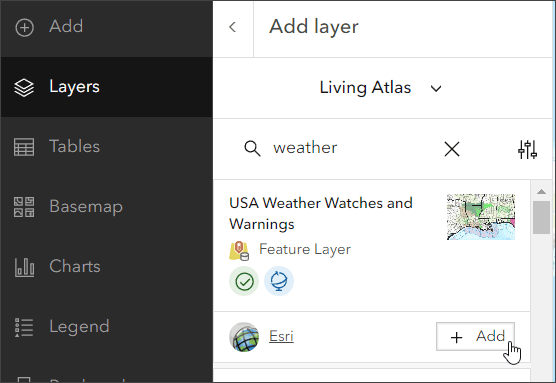
Task: Open the Legend sidebar item
Action: (x=106, y=327)
